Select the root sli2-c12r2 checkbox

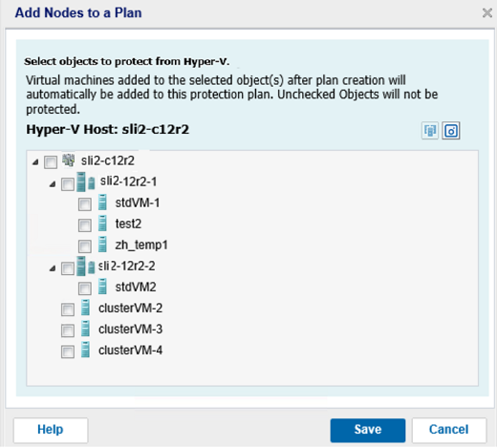[51, 162]
